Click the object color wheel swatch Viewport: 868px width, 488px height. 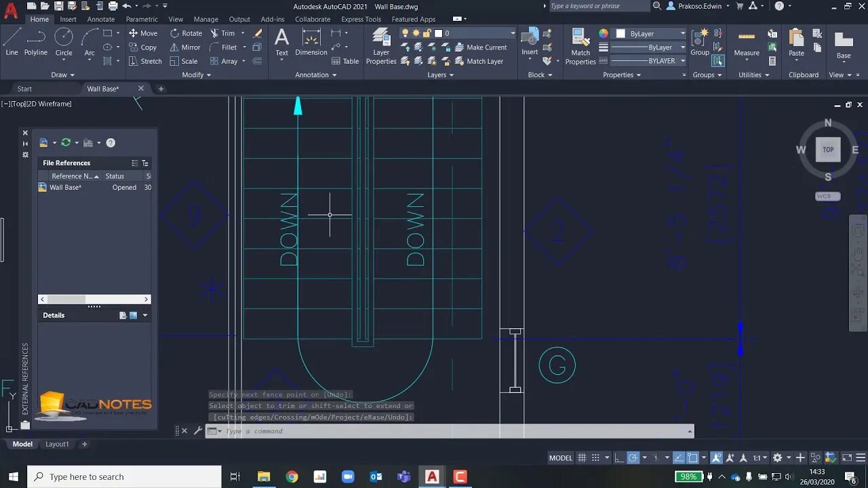[604, 33]
